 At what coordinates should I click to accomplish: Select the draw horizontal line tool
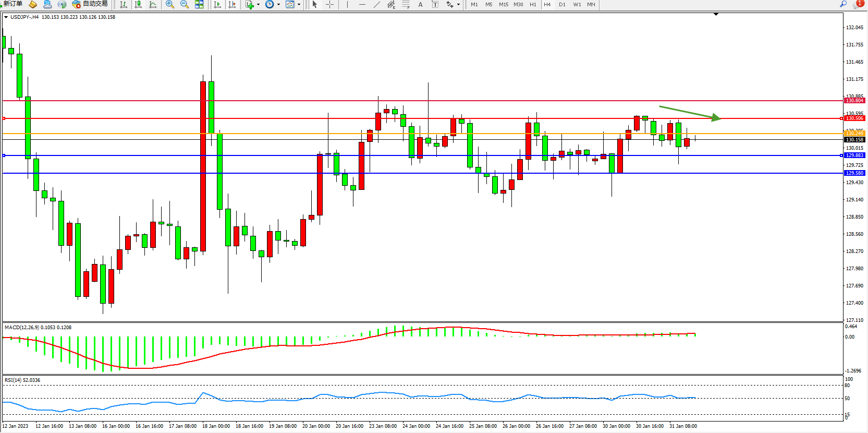click(x=362, y=4)
